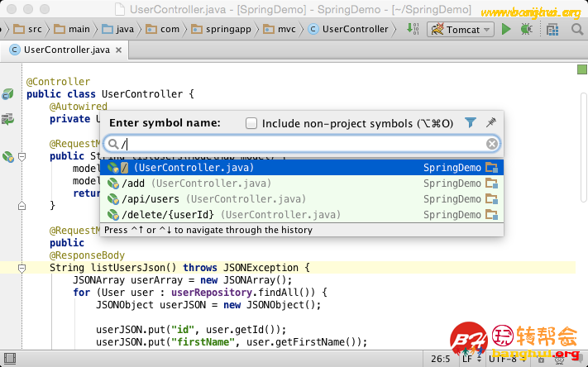
Task: Select the main breadcrumb folder
Action: coord(72,29)
